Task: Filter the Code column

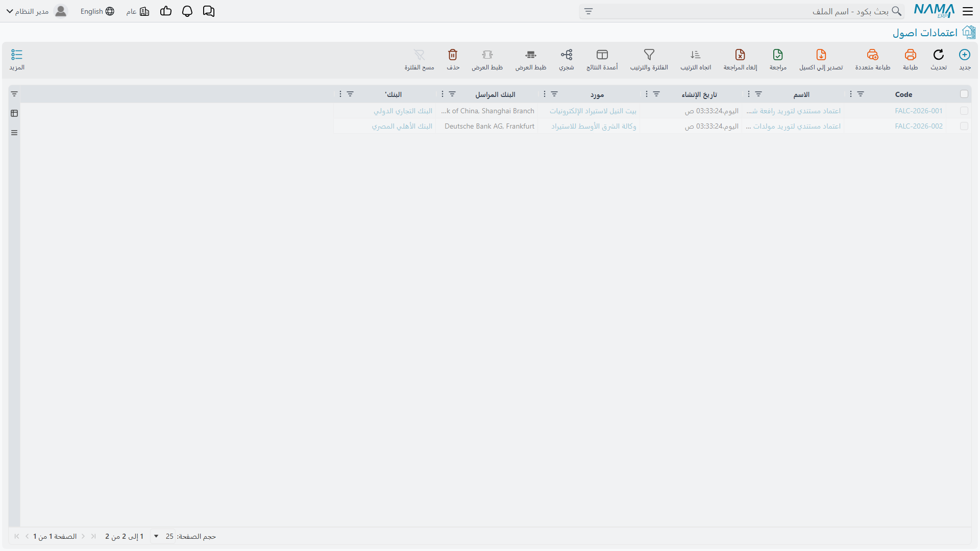Action: click(x=861, y=94)
